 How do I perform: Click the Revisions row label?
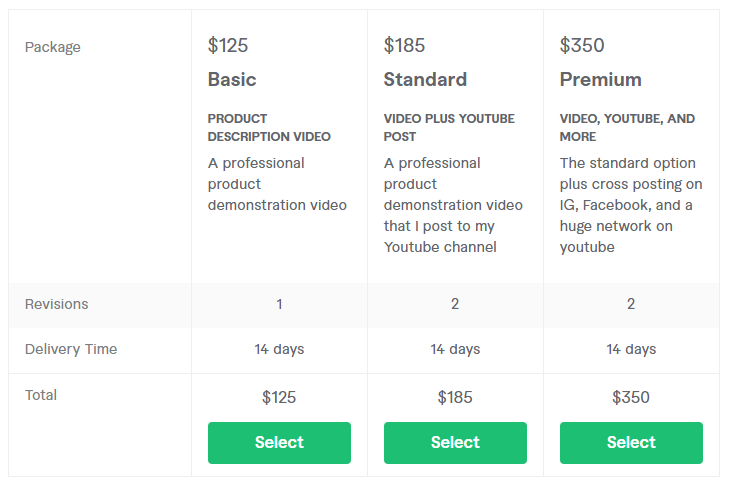[x=57, y=304]
